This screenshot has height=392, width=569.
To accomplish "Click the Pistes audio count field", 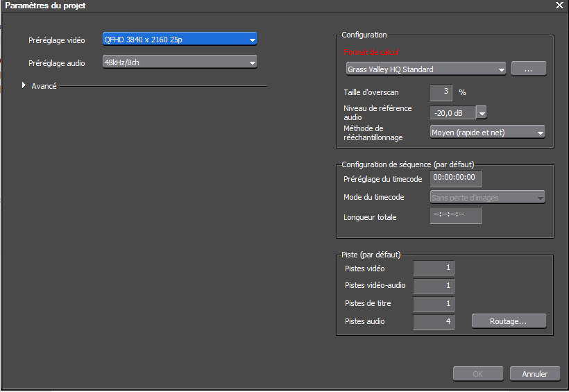I will point(434,322).
